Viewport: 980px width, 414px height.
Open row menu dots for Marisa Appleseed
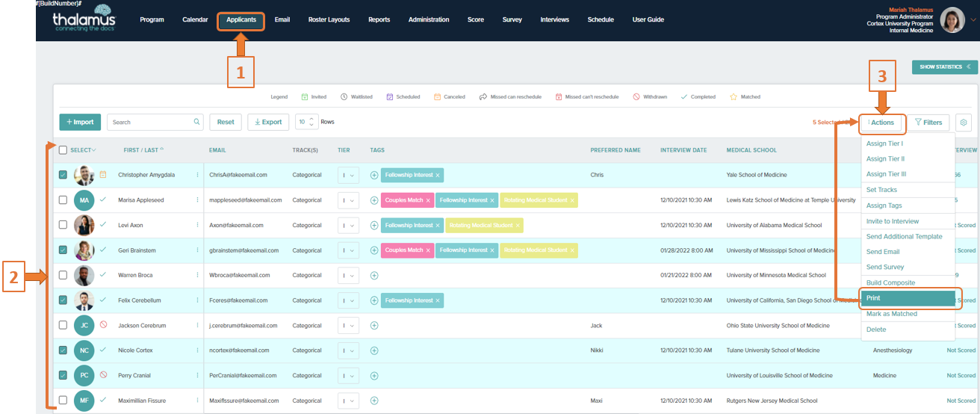198,200
